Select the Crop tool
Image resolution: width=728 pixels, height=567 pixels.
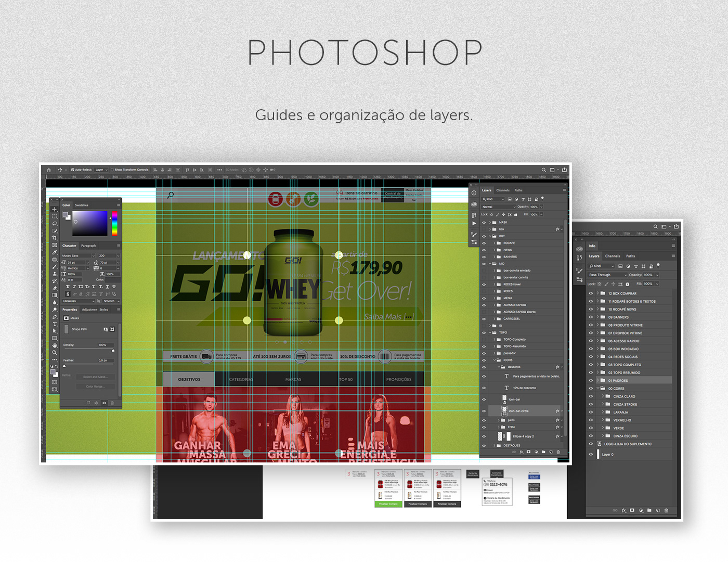coord(55,238)
